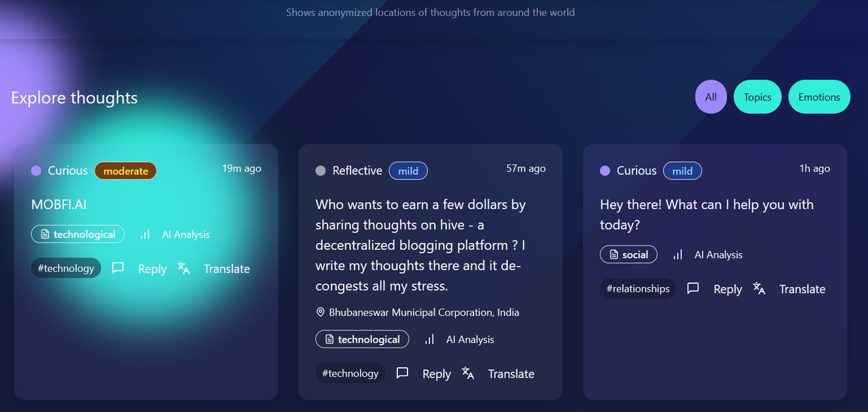Click the Curious label on the MOBFI.AI card
868x412 pixels.
point(68,170)
